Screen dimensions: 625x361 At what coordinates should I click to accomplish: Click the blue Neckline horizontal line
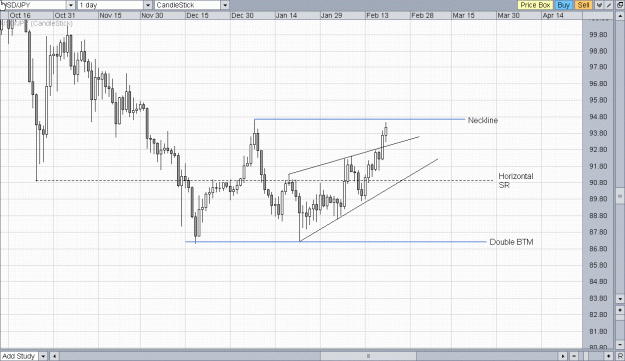360,119
